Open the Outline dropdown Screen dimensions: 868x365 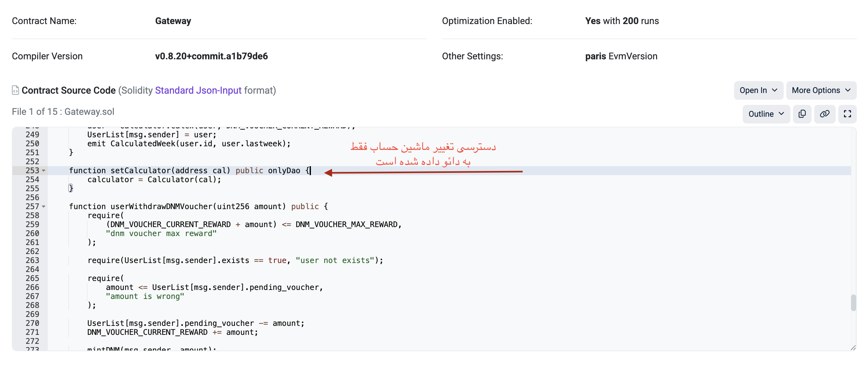pyautogui.click(x=765, y=114)
